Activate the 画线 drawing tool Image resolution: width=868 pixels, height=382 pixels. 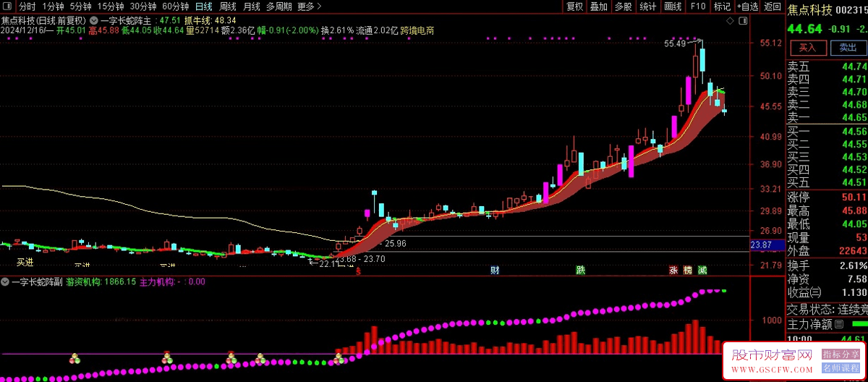point(673,7)
